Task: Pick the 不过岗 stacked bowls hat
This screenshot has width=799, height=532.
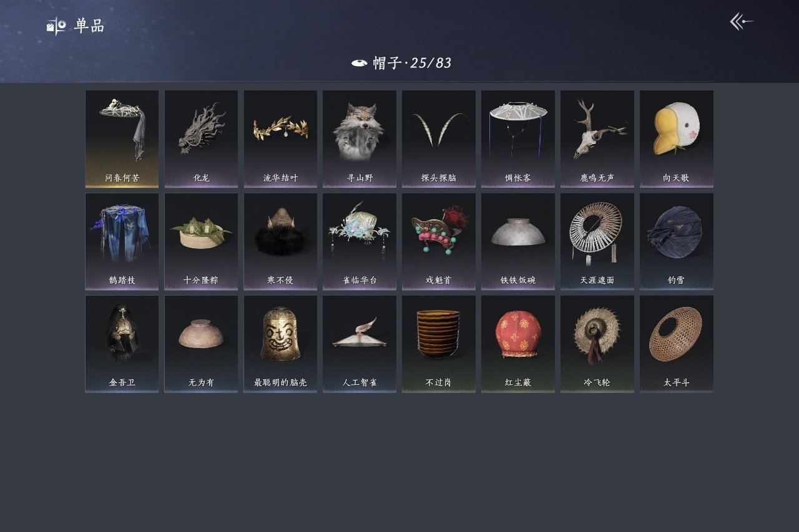Action: [x=439, y=344]
